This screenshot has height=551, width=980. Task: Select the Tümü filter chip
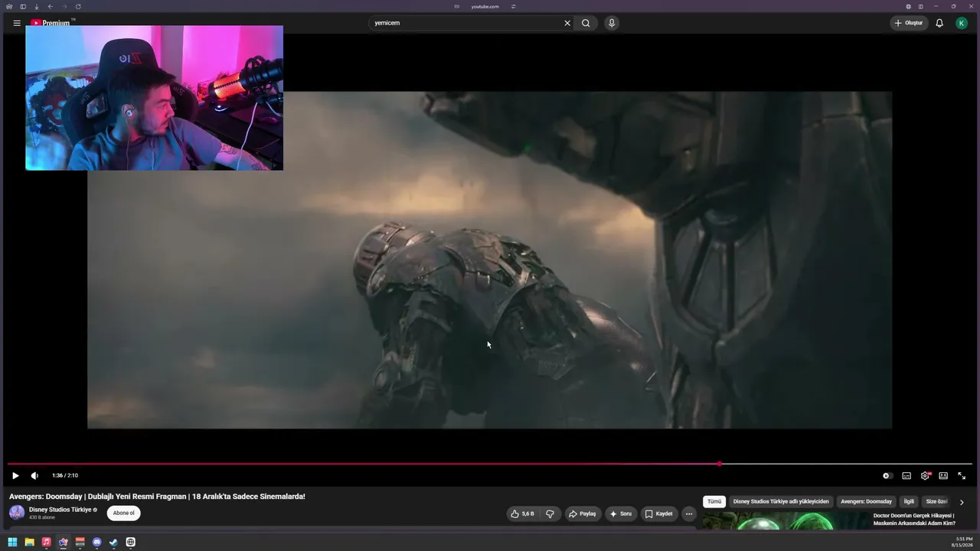(714, 501)
